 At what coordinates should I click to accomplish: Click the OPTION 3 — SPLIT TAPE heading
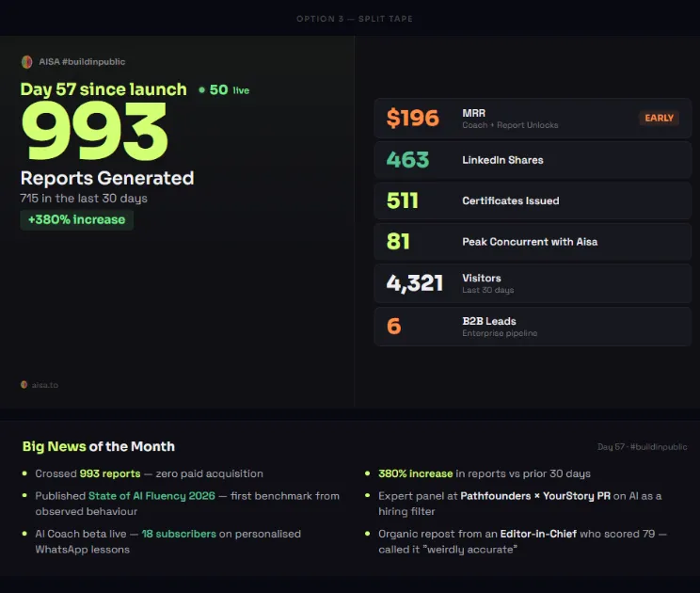(x=355, y=19)
